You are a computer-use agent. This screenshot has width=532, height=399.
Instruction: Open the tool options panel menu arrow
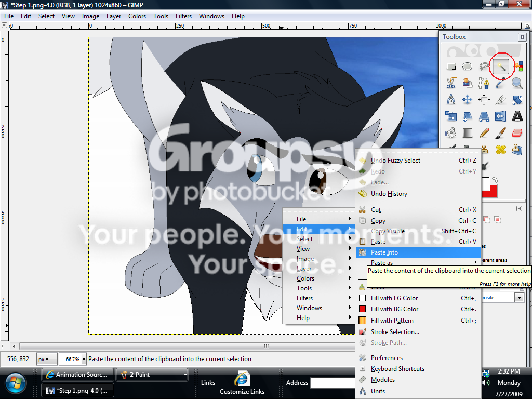click(519, 209)
